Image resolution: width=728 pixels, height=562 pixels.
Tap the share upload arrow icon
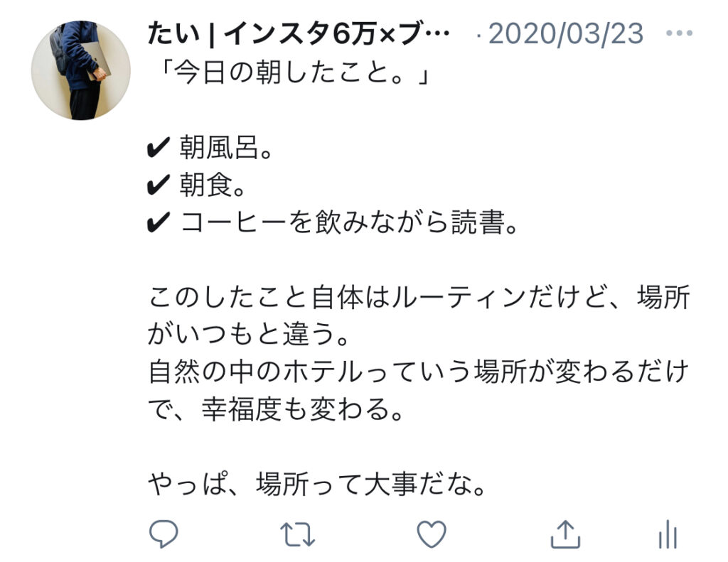click(x=565, y=534)
